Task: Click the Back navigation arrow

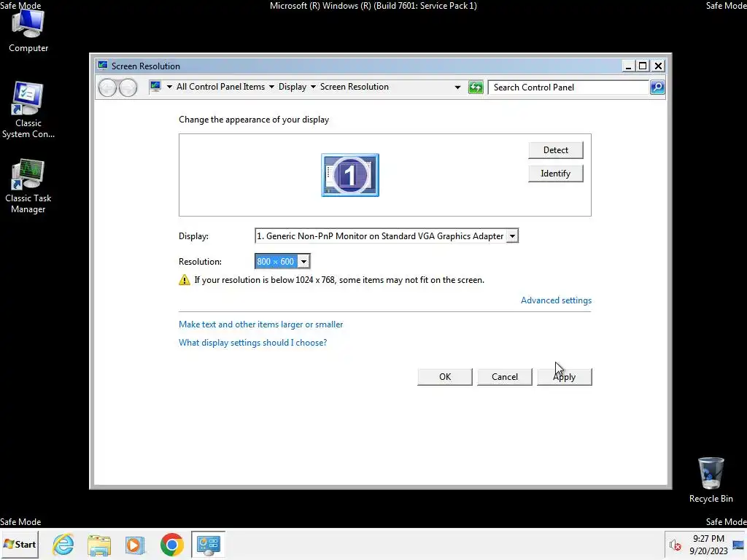Action: point(108,87)
